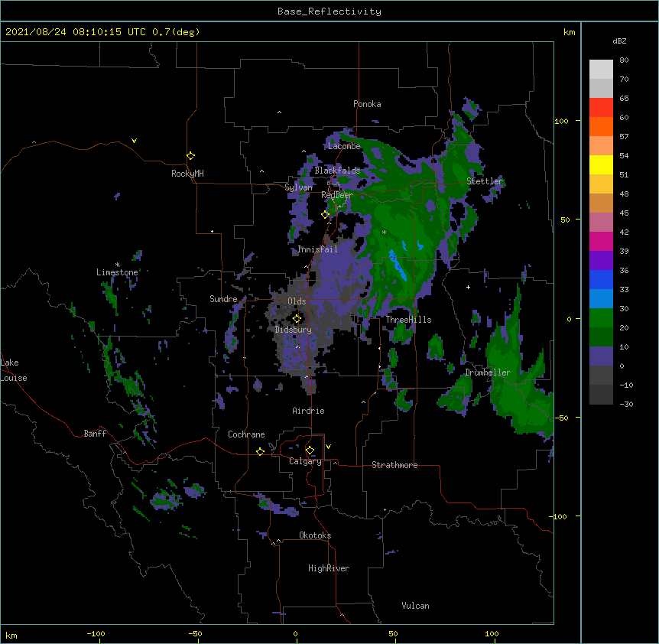
Task: Click the yellow v marker northeast of Calgary
Action: point(328,447)
